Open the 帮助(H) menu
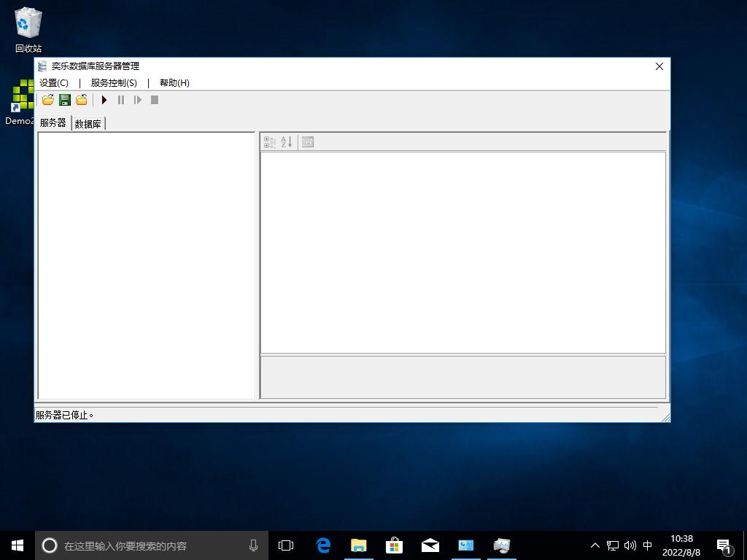The image size is (747, 560). pos(174,83)
